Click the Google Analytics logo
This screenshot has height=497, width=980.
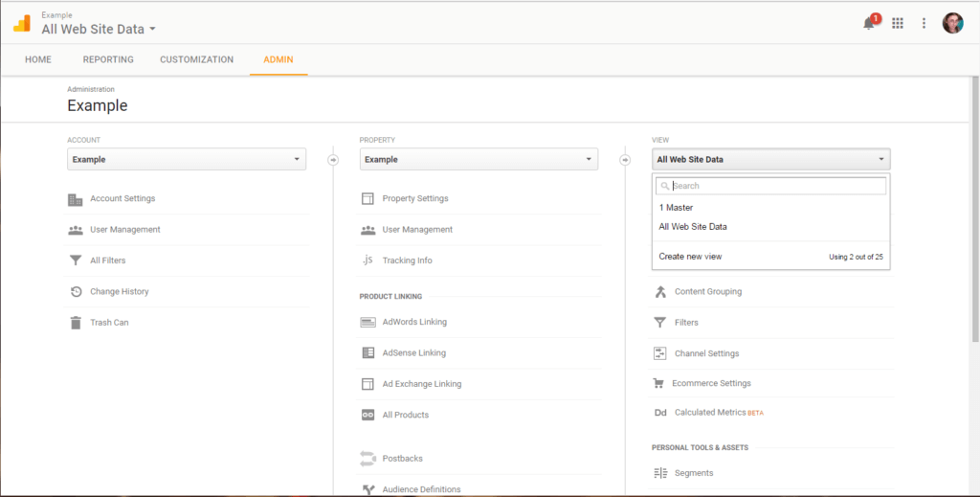[x=22, y=24]
